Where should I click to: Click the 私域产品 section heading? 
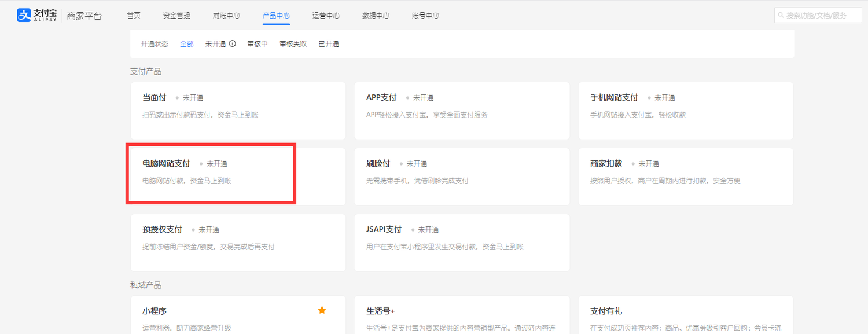click(x=146, y=285)
